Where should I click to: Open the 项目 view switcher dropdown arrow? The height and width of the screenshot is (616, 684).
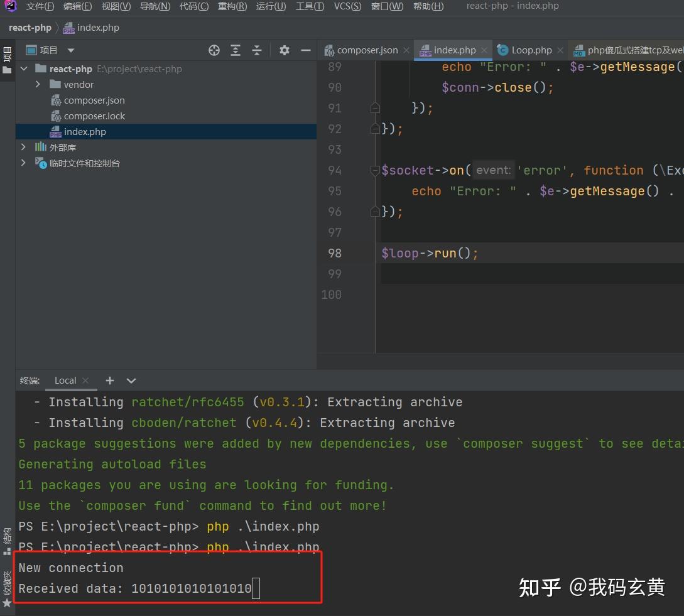(70, 50)
